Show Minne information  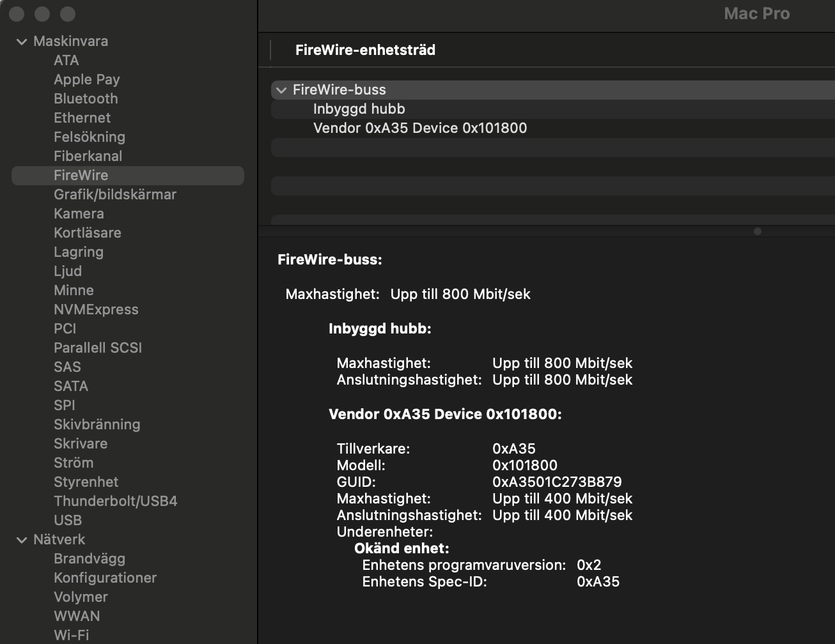[x=74, y=290]
